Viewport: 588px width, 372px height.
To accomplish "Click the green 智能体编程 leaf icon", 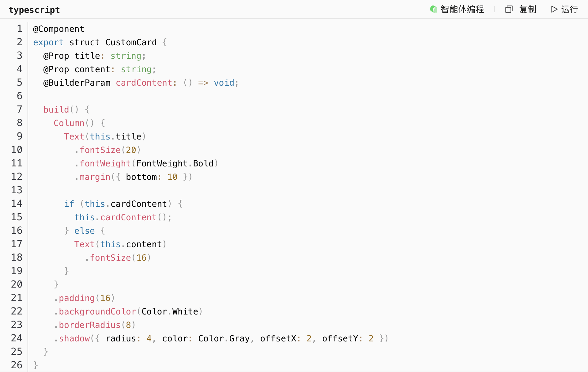I will click(433, 9).
